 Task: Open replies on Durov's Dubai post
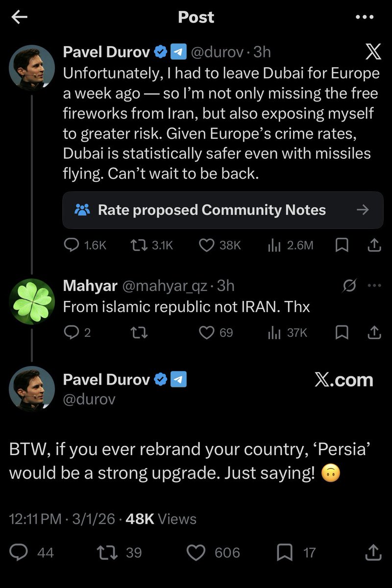(85, 245)
